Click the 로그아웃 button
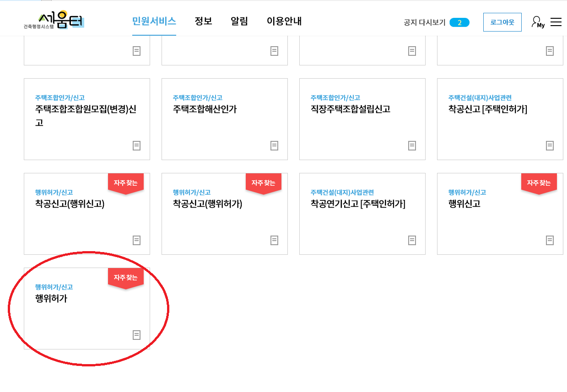This screenshot has width=567, height=392. coord(502,22)
